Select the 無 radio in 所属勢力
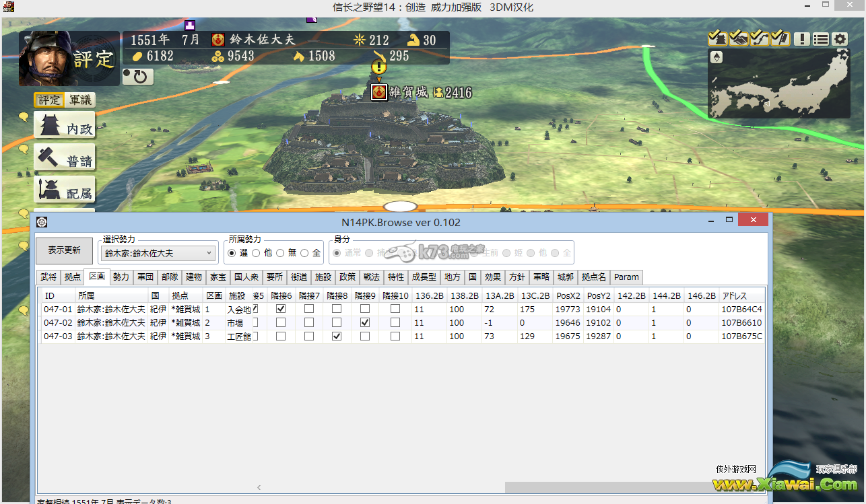This screenshot has height=504, width=866. click(280, 253)
